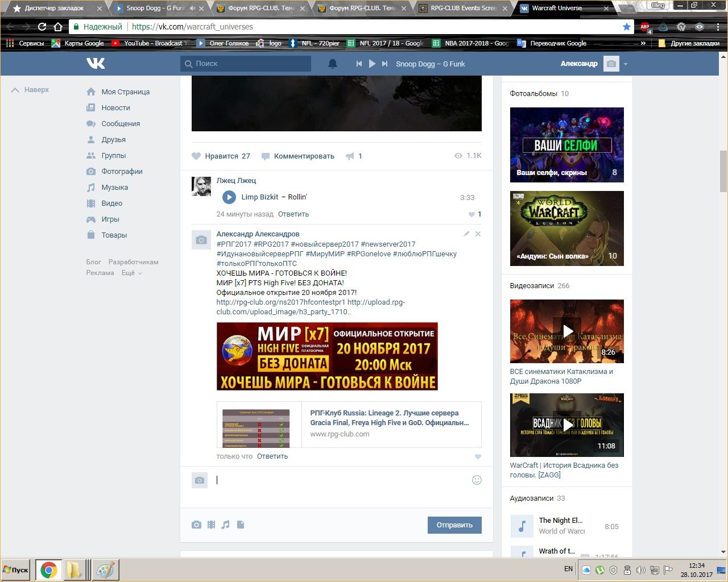Click the Наверх back-to-top button
Image resolution: width=728 pixels, height=582 pixels.
click(30, 90)
